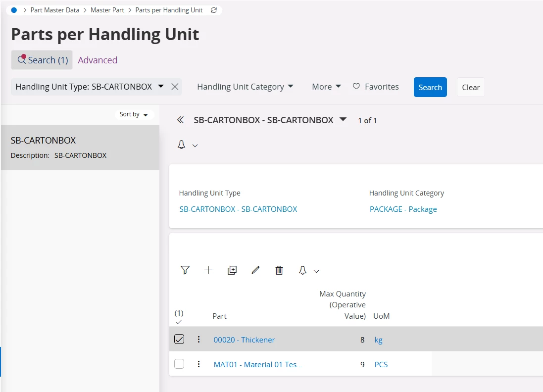This screenshot has width=543, height=392.
Task: Toggle select-all checkmark in table header
Action: pyautogui.click(x=179, y=322)
